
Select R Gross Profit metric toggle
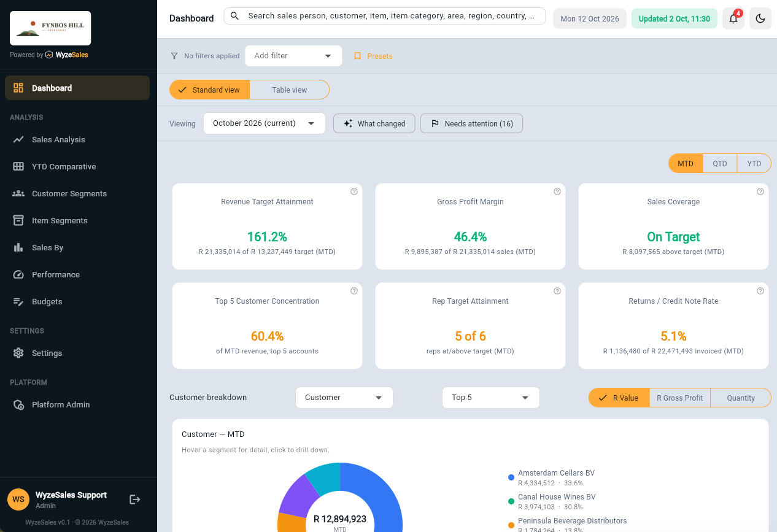point(680,398)
